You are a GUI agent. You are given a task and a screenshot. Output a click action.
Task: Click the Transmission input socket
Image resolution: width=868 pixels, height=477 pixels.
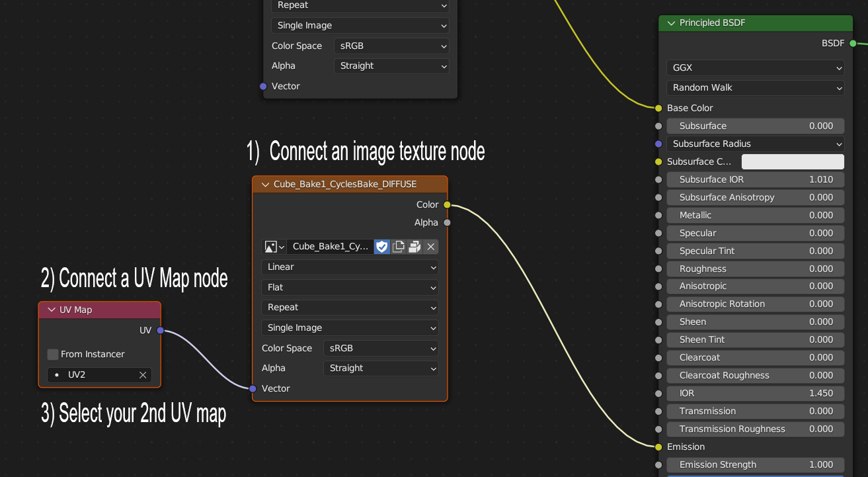[x=658, y=412]
